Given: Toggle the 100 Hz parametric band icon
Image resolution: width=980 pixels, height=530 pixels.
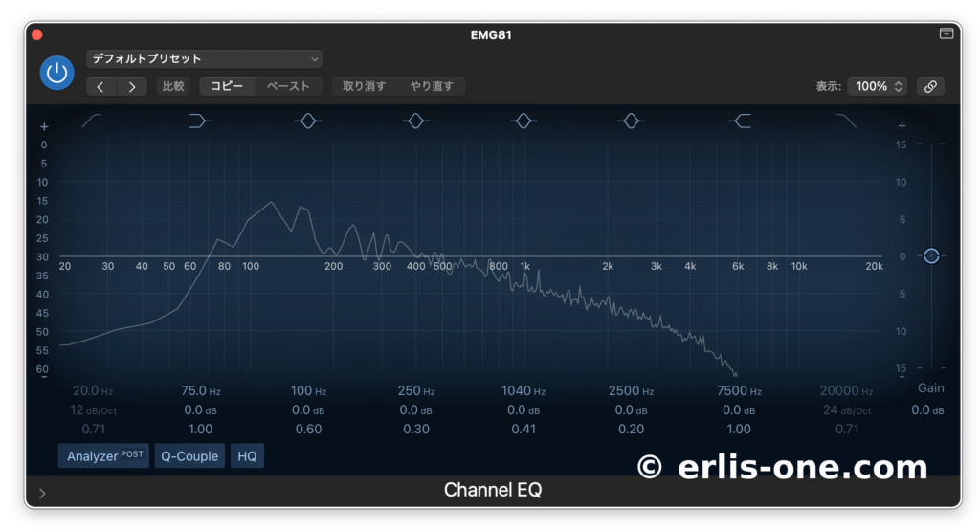Looking at the screenshot, I should point(307,121).
